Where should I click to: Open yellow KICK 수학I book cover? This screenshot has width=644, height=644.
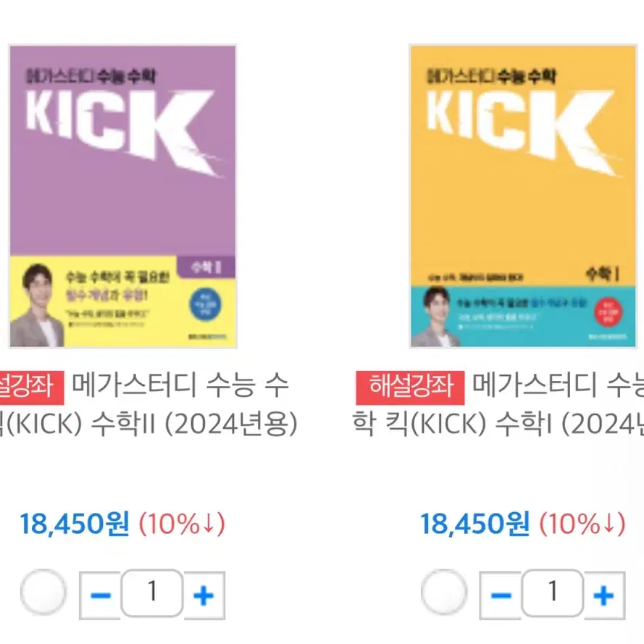click(523, 196)
